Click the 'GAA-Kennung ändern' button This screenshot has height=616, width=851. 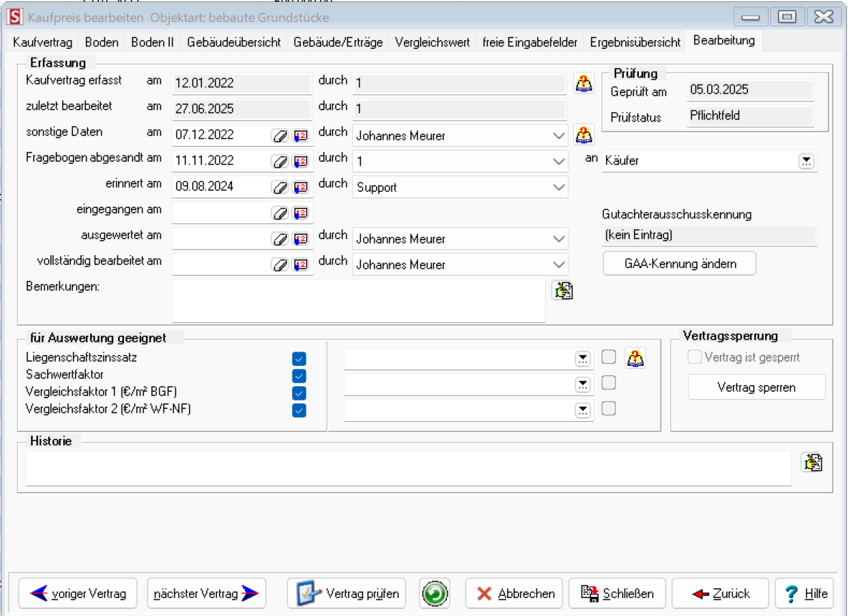pyautogui.click(x=680, y=264)
